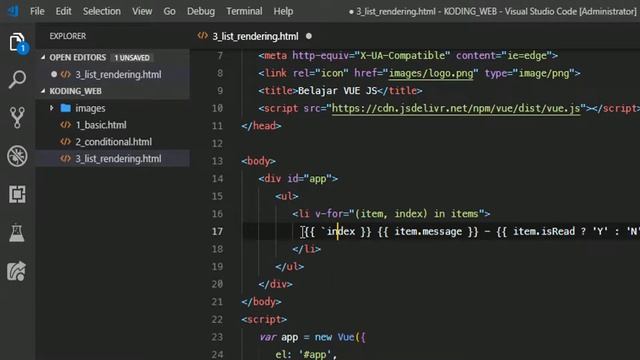Open 2_conditional.html in the explorer
640x360 pixels.
pos(113,142)
